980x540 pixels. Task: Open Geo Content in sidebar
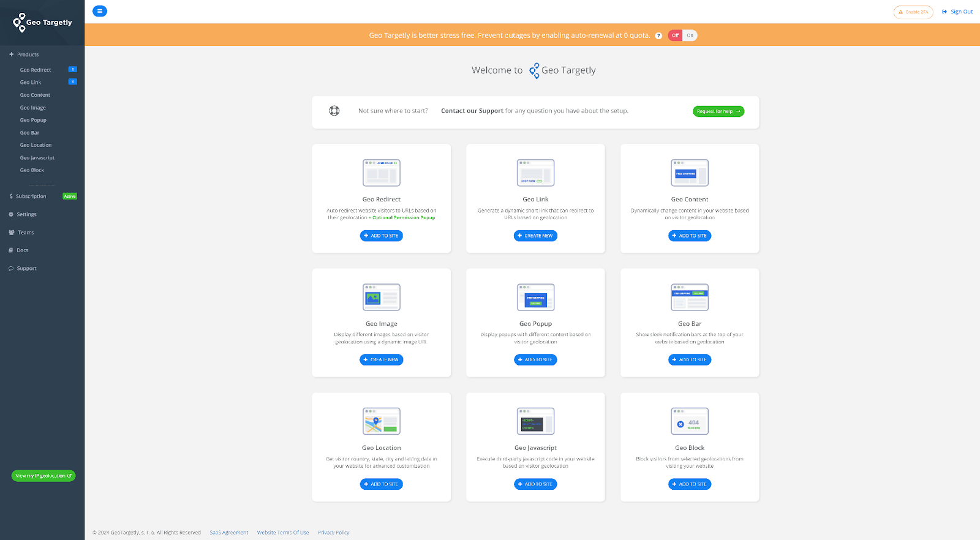(35, 95)
